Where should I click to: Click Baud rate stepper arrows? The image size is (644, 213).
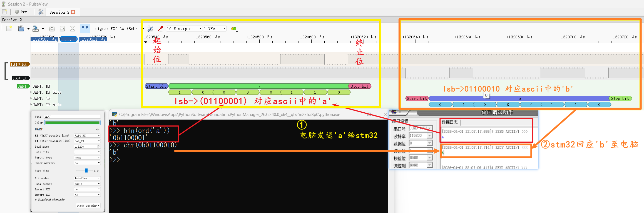pos(99,147)
